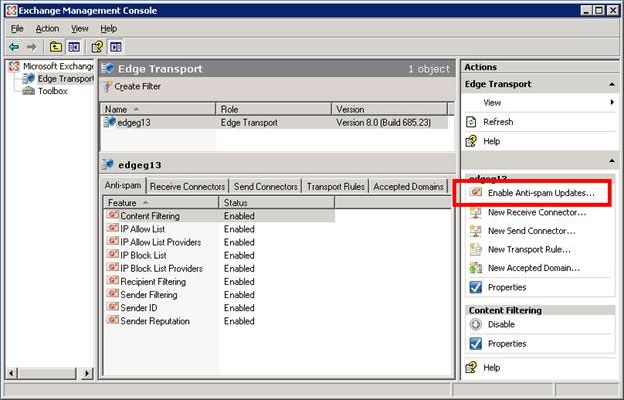
Task: Open Toolbox in the console tree
Action: point(45,91)
